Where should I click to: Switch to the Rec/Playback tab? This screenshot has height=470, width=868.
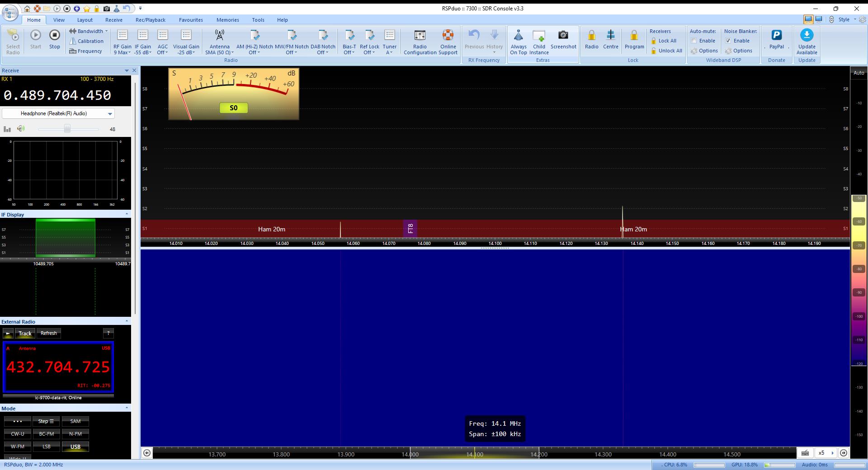pyautogui.click(x=150, y=20)
